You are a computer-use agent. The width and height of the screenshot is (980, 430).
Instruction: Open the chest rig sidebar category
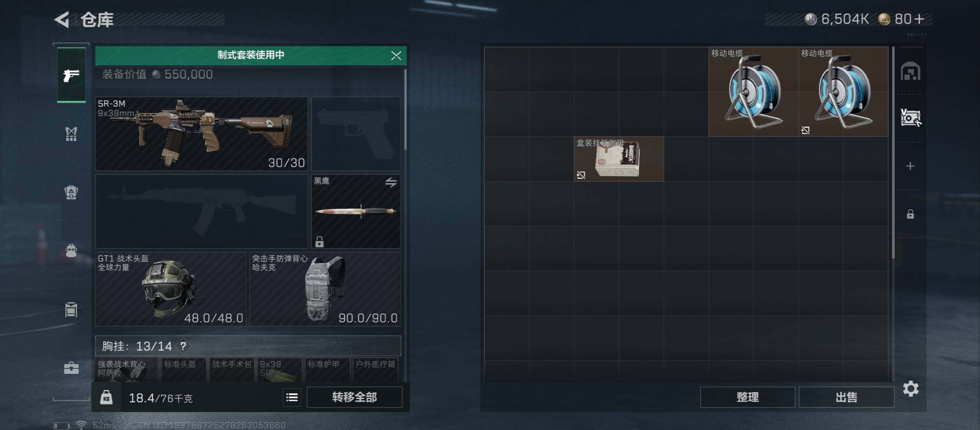click(x=71, y=134)
